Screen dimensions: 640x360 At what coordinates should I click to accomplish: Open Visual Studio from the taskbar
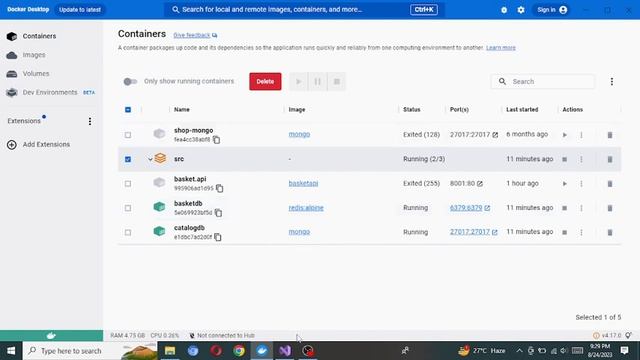pyautogui.click(x=285, y=351)
